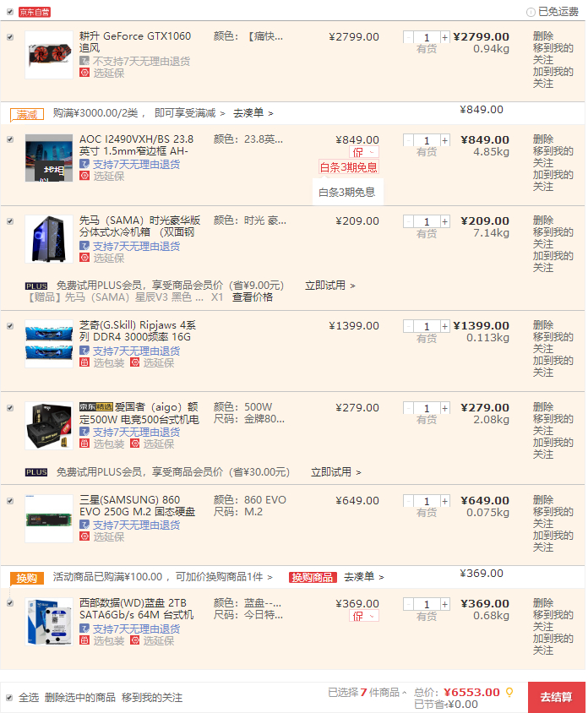Delete the G.Skill memory item

543,324
